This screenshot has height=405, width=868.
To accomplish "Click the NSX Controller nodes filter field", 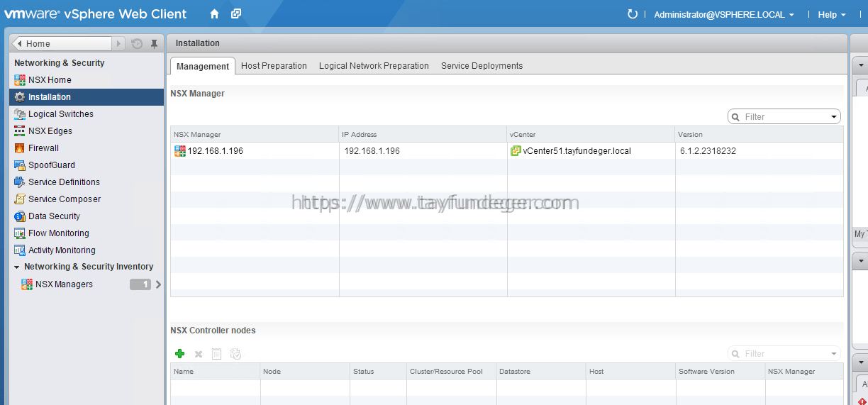I will (x=784, y=354).
